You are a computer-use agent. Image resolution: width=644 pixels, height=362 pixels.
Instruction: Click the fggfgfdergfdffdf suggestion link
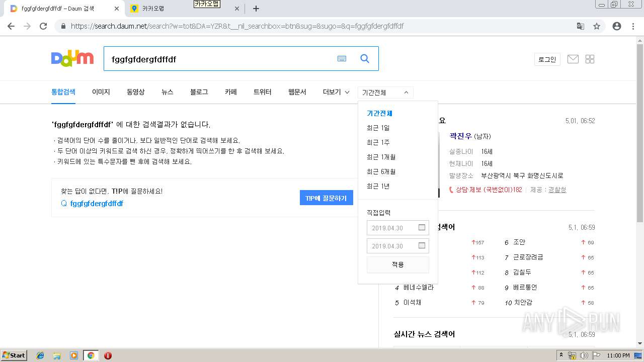pos(97,204)
